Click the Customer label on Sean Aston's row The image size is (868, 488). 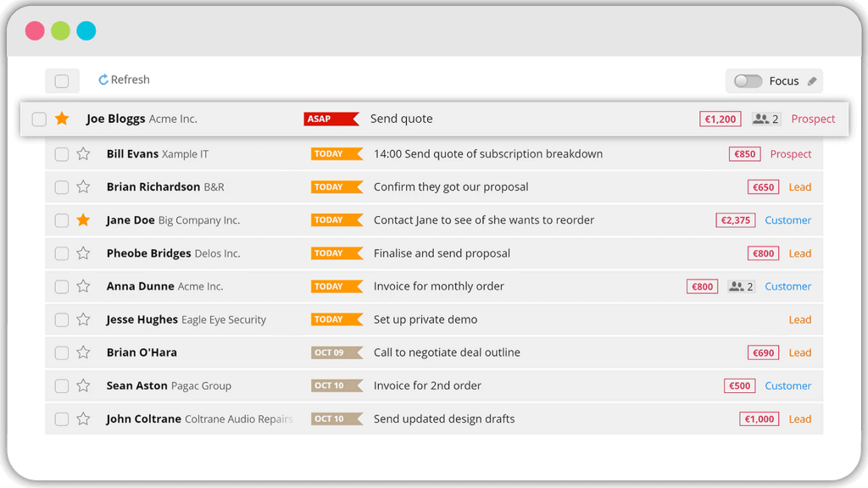pos(787,385)
